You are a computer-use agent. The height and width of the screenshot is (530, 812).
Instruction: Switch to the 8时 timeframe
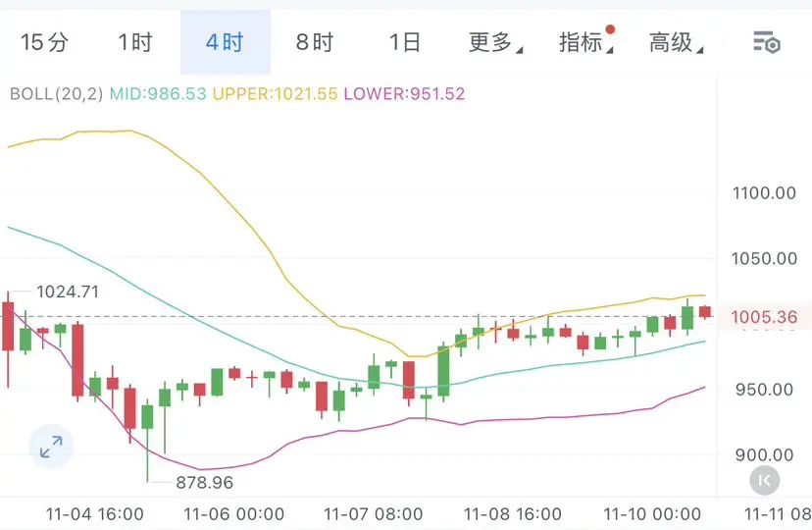(315, 42)
